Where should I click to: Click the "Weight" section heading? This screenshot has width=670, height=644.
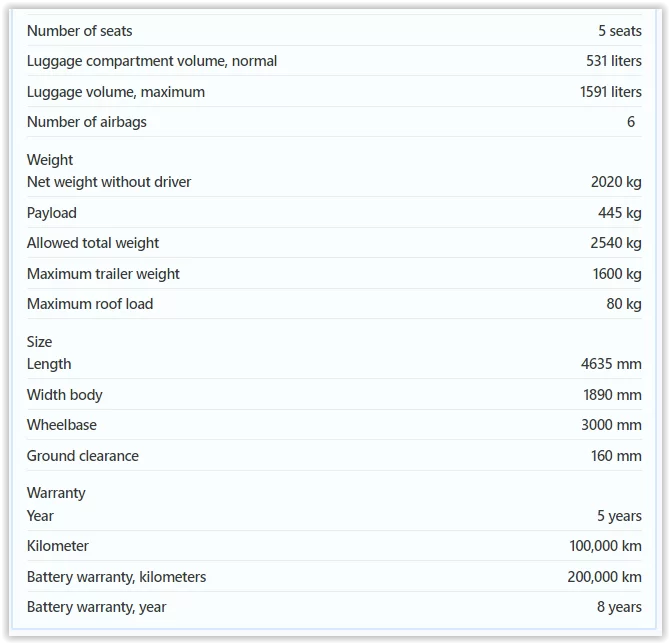point(49,159)
